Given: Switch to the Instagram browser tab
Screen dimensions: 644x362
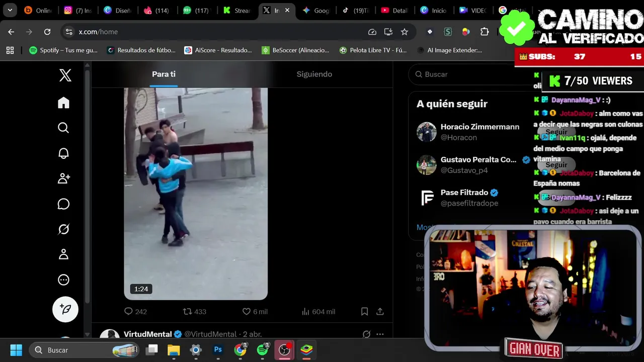Looking at the screenshot, I should [78, 11].
